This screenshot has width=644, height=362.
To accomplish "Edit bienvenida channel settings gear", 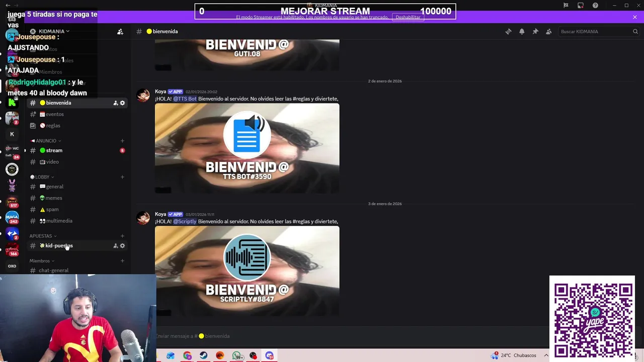I will [x=122, y=103].
